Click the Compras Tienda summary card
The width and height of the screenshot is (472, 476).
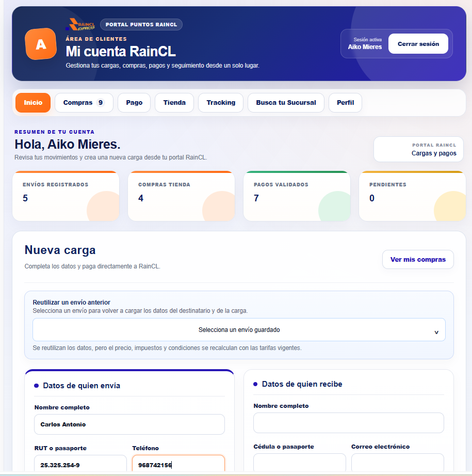pos(182,196)
